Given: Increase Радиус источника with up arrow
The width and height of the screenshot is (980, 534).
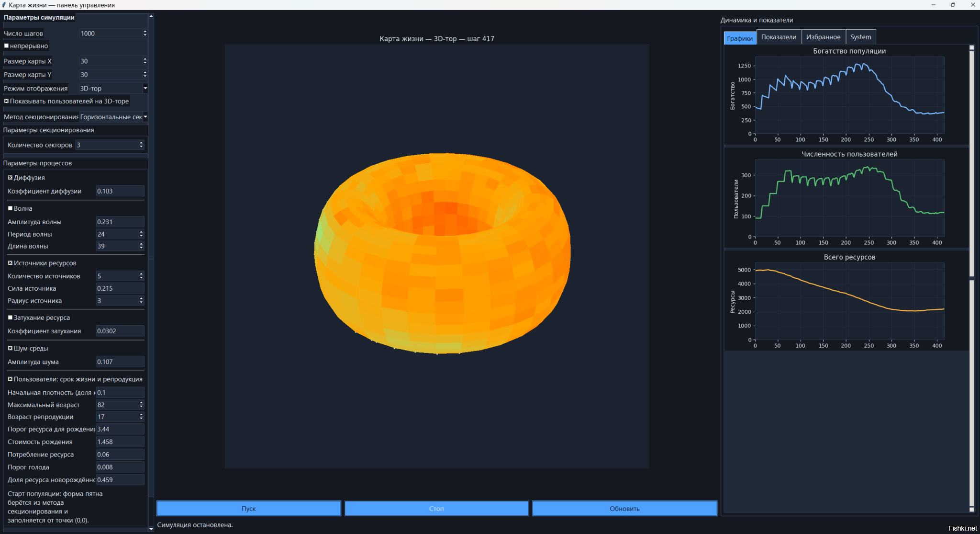Looking at the screenshot, I should pyautogui.click(x=141, y=298).
